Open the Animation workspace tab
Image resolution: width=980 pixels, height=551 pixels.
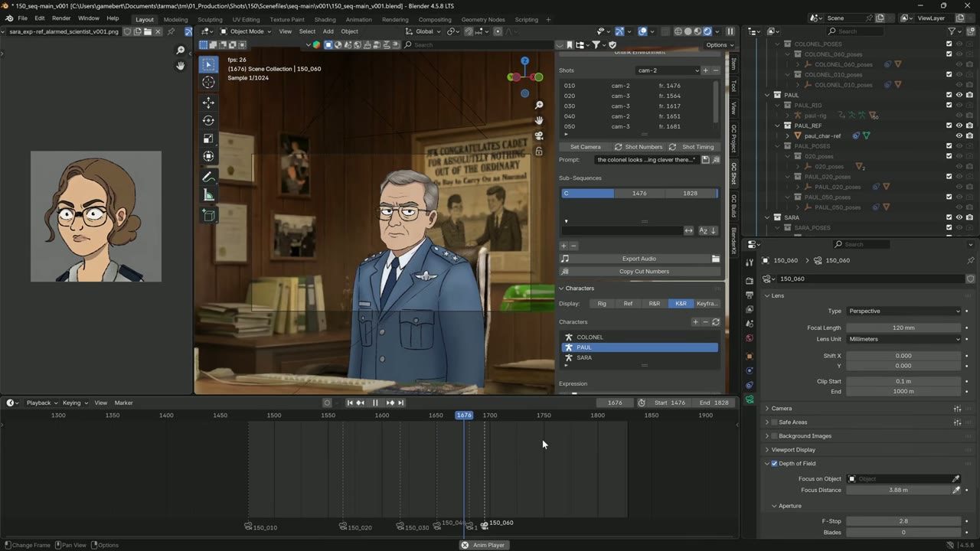(x=359, y=19)
